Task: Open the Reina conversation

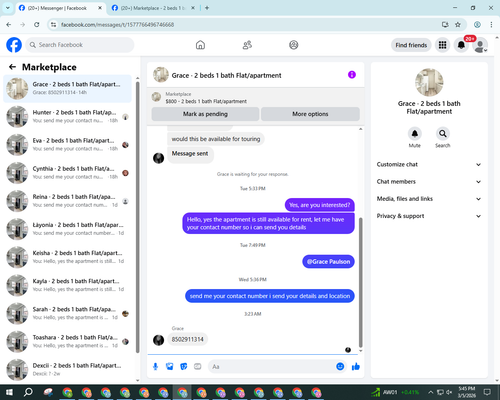Action: [67, 201]
